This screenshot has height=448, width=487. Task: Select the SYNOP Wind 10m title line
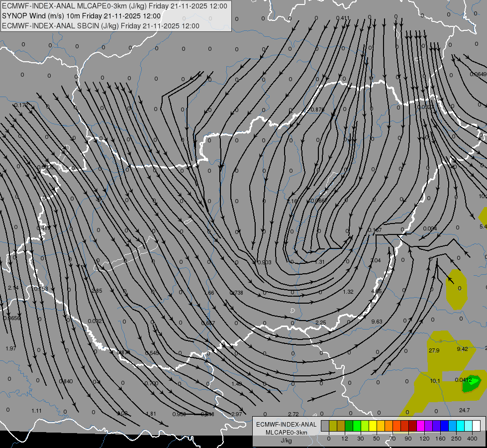click(x=81, y=16)
